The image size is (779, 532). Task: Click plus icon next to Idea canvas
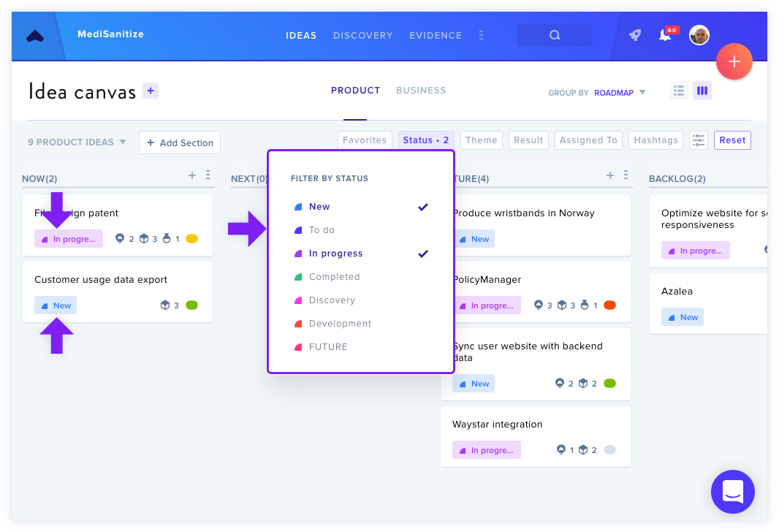point(151,91)
